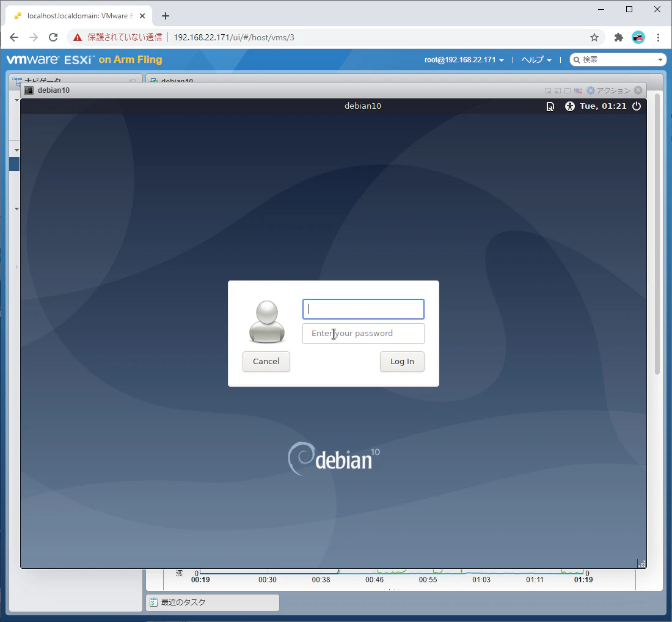The width and height of the screenshot is (672, 622).
Task: Open the アクション gear menu
Action: tap(608, 90)
